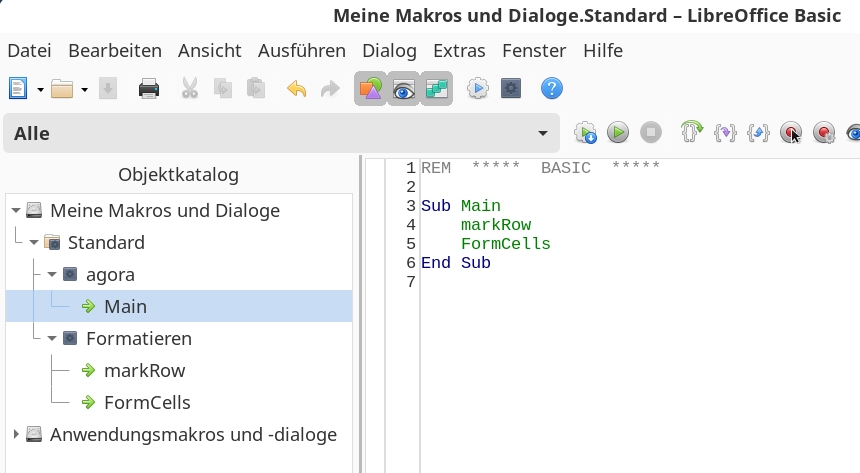Click the greyed-out Save icon

pyautogui.click(x=108, y=88)
